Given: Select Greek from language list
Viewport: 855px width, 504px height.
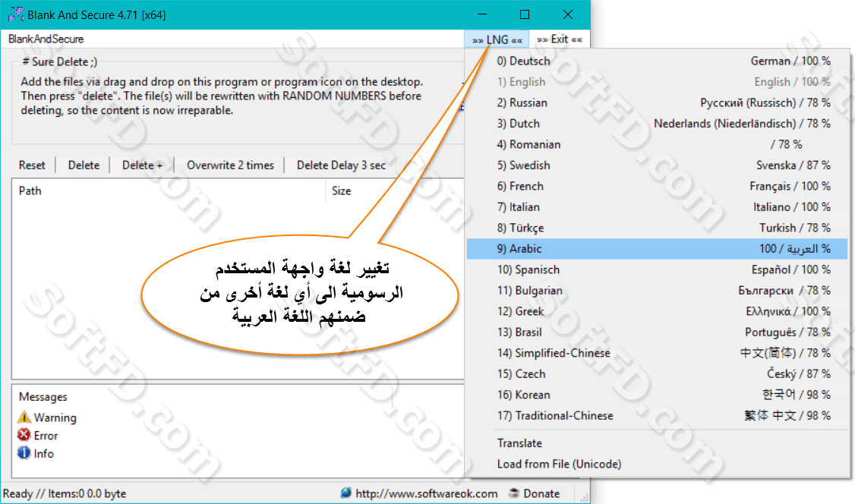Looking at the screenshot, I should 657,311.
